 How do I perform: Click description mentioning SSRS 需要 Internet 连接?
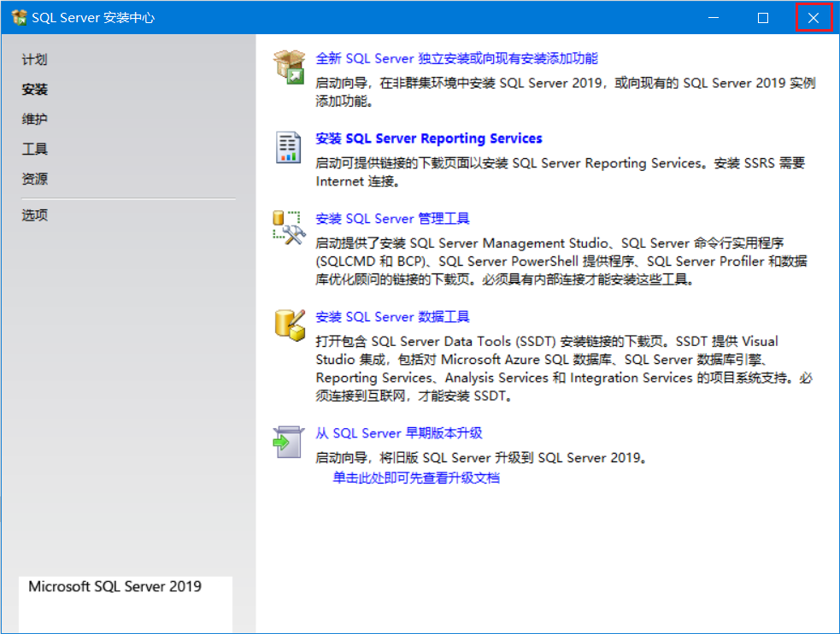561,172
